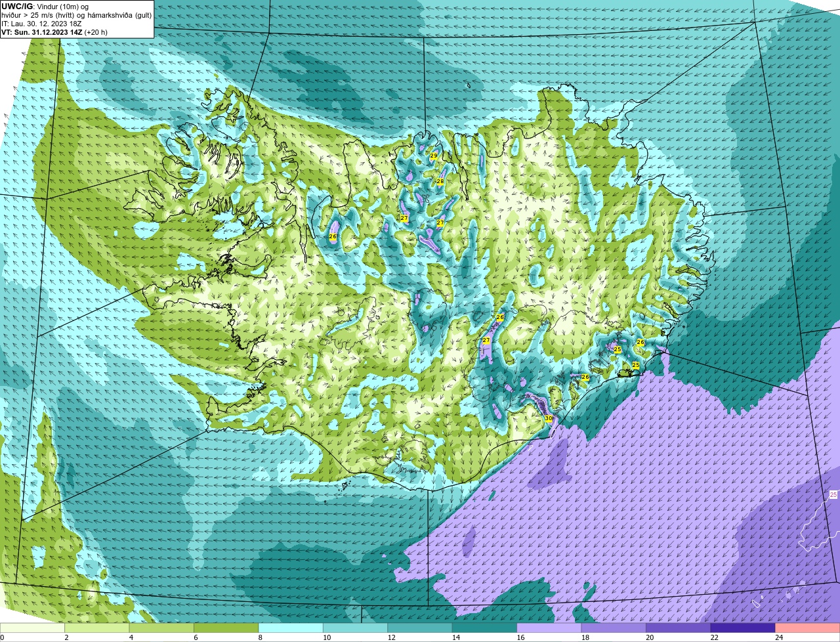Select the dark teal 14–16 m/s legend swatch
Viewport: 840px width, 642px height.
pyautogui.click(x=485, y=628)
